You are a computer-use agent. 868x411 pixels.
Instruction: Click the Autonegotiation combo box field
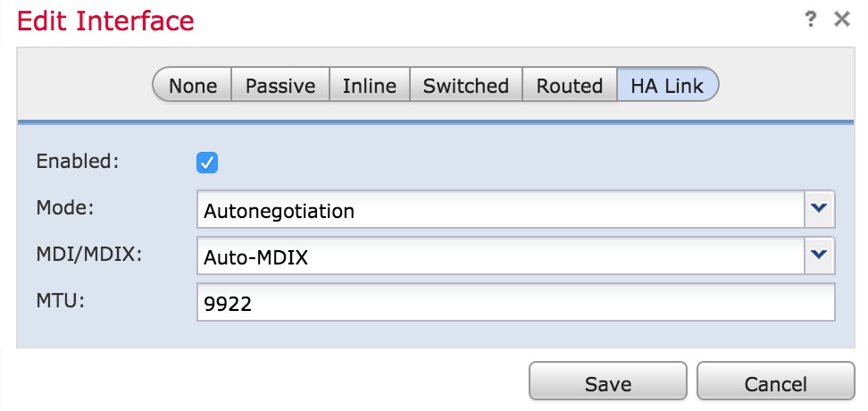[500, 211]
